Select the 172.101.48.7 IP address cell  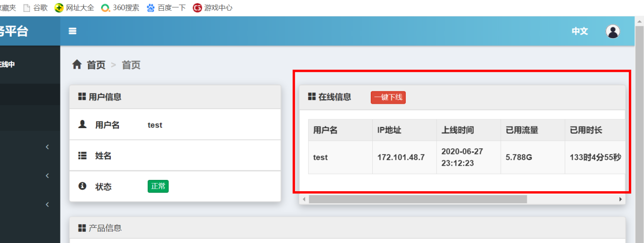tap(401, 157)
